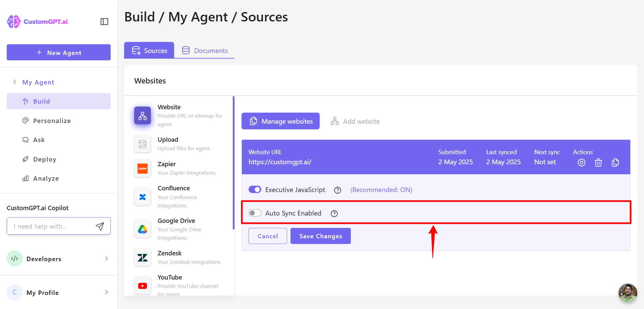The image size is (644, 309).
Task: Expand the Developers menu chevron
Action: pos(107,258)
